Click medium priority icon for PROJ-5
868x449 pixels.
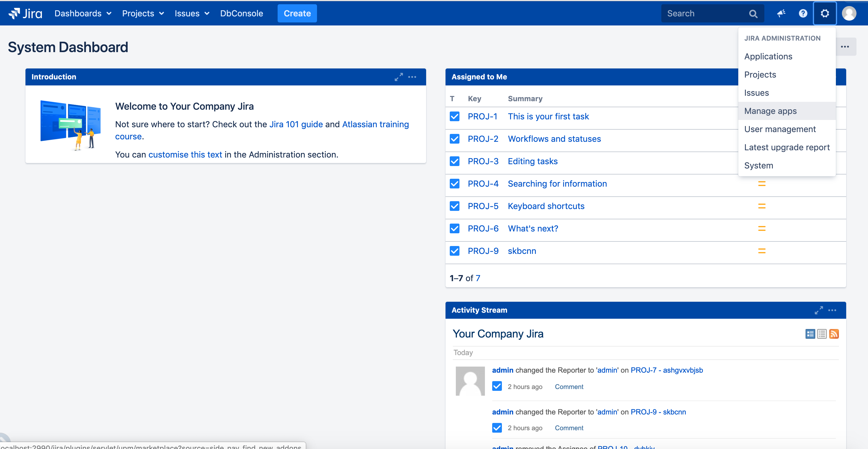[x=762, y=206]
